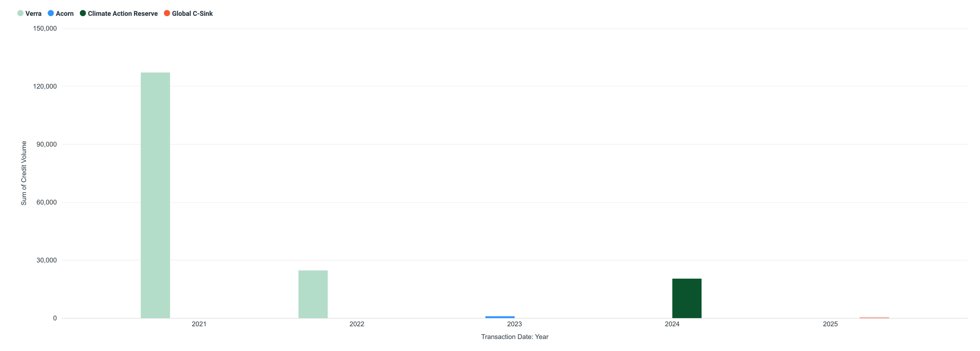Toggle the Acorn series legend label
Viewport: 980px width, 351px height.
pyautogui.click(x=65, y=14)
